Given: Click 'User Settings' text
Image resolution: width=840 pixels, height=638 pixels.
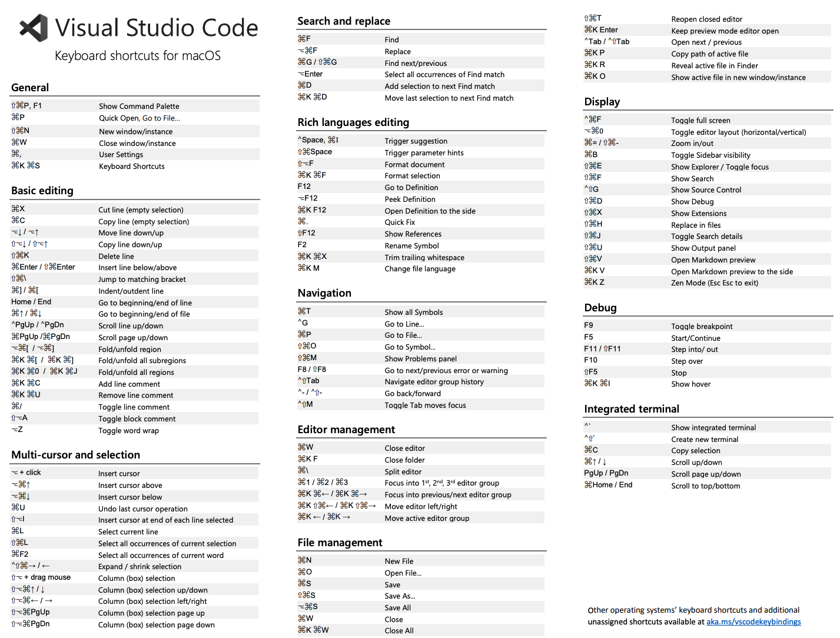Looking at the screenshot, I should click(121, 155).
